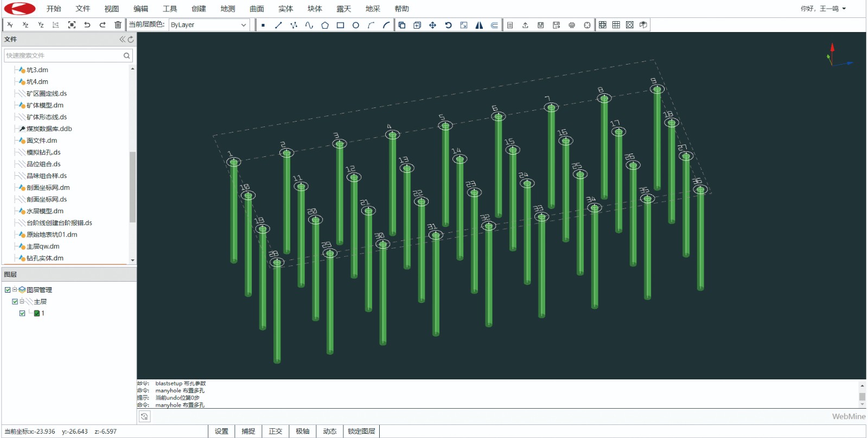
Task: Select file 钻孔实体.dm
Action: pyautogui.click(x=45, y=258)
